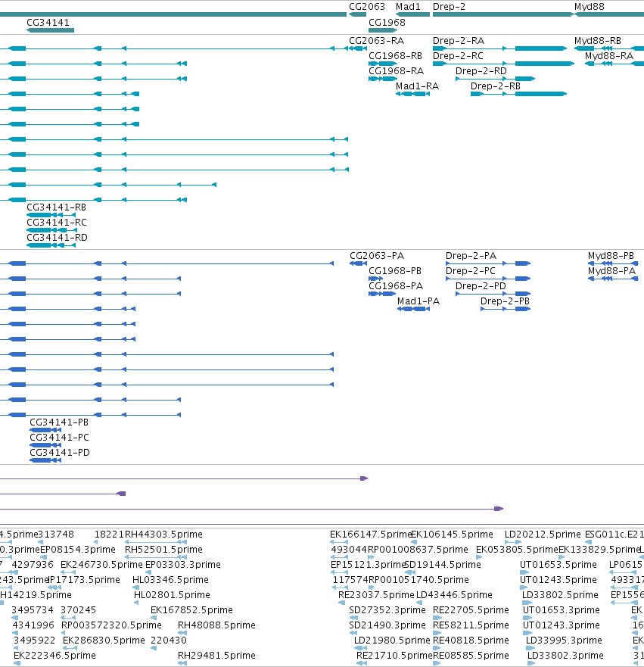Click the teal bar under CG34141 gene
Viewport: 644px width, 667px height.
(50, 30)
